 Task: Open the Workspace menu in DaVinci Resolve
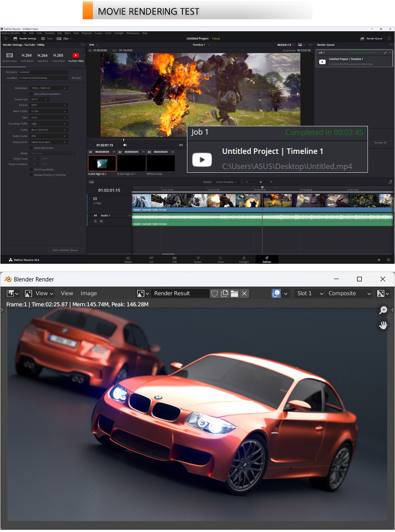click(x=133, y=33)
